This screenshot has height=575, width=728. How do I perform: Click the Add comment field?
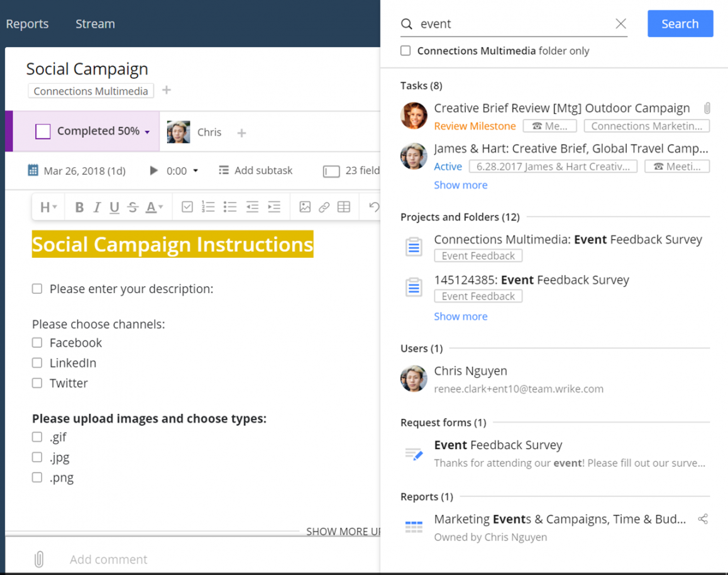click(109, 559)
